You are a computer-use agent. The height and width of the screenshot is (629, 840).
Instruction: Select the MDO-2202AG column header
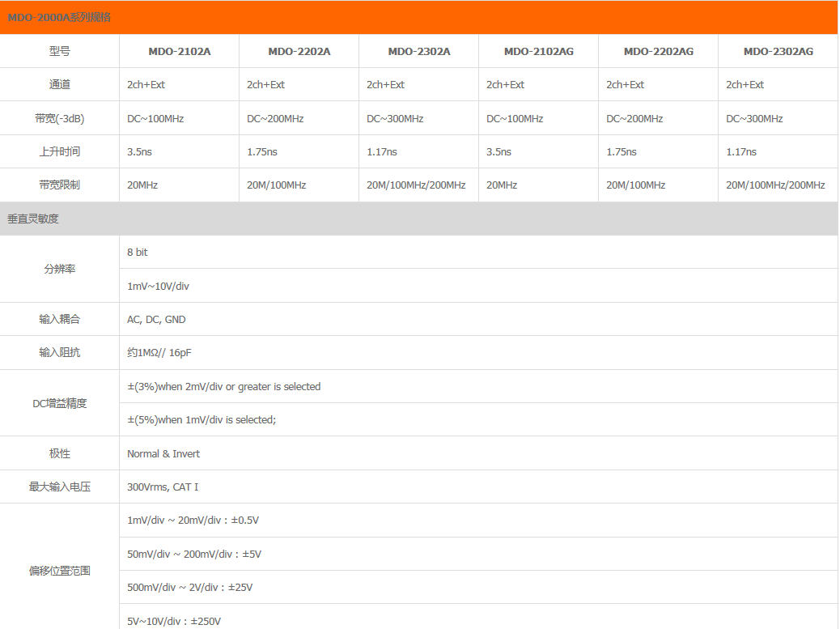(x=658, y=51)
